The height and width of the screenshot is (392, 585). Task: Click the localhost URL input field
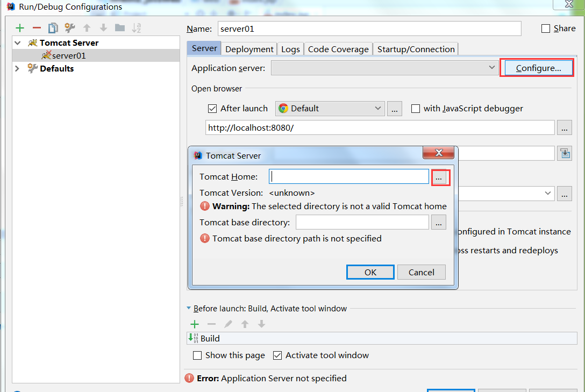coord(380,127)
